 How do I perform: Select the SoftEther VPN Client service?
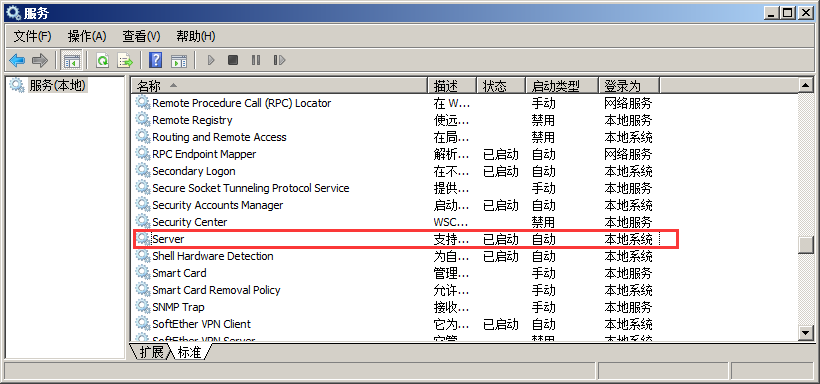[x=202, y=324]
